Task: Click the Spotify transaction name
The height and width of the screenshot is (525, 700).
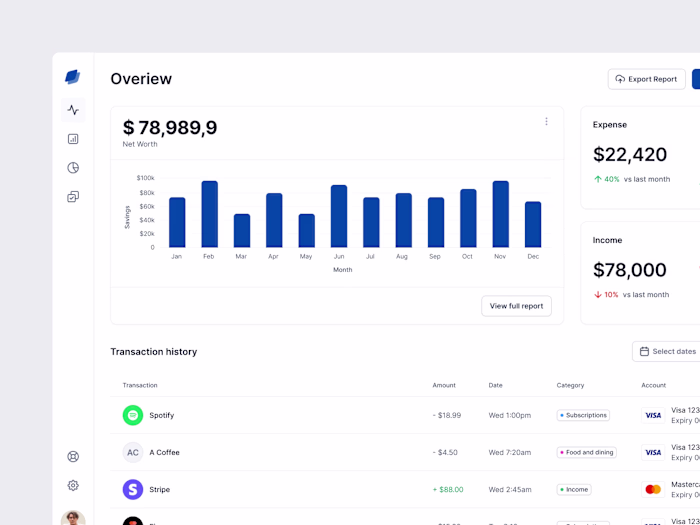Action: pos(162,415)
